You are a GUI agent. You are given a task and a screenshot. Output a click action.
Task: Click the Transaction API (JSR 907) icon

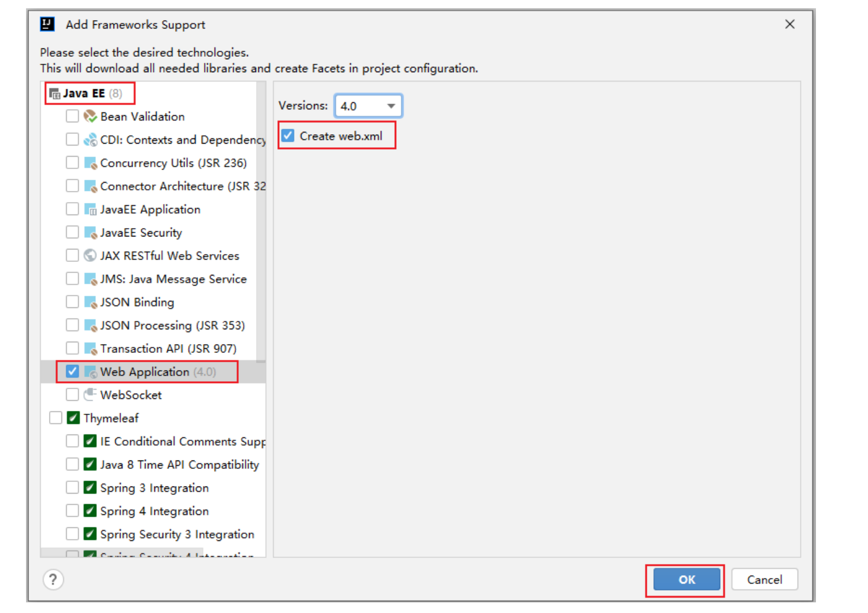tap(90, 349)
